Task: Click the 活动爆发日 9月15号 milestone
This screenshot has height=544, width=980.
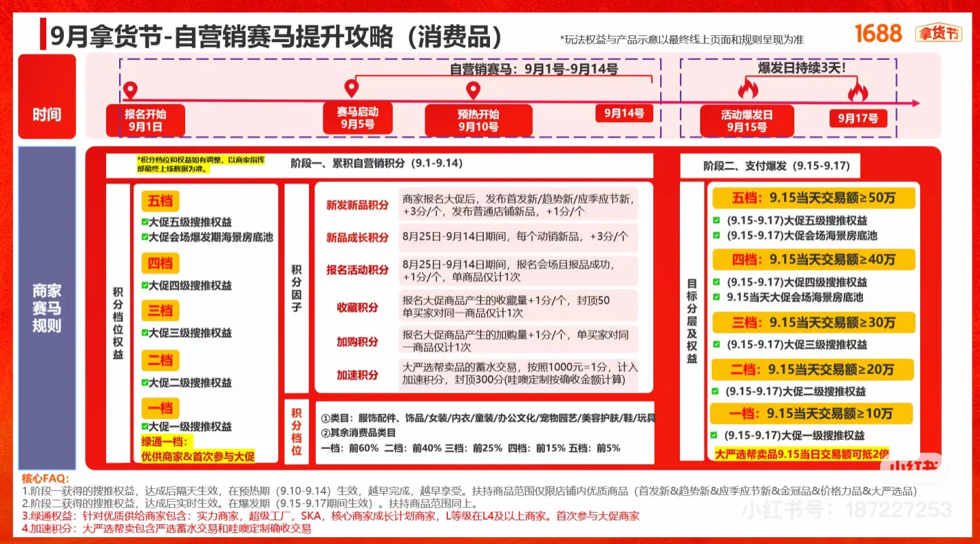Action: coord(747,120)
